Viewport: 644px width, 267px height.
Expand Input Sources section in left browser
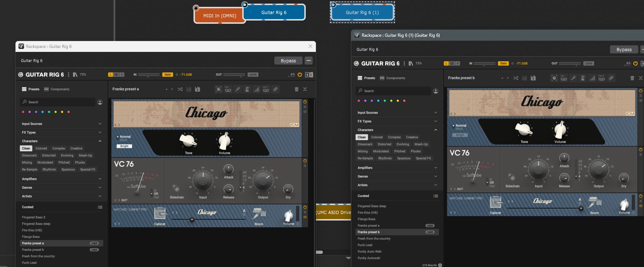point(62,124)
